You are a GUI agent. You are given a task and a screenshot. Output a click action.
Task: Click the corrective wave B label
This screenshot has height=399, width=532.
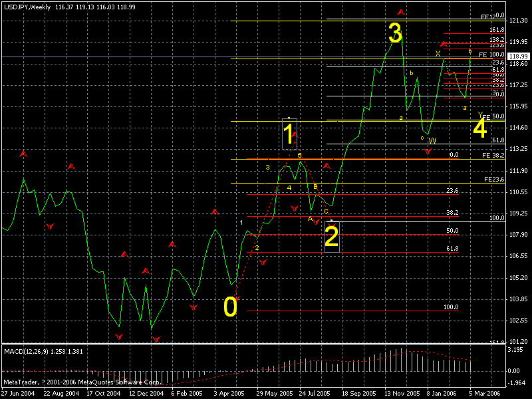[315, 187]
